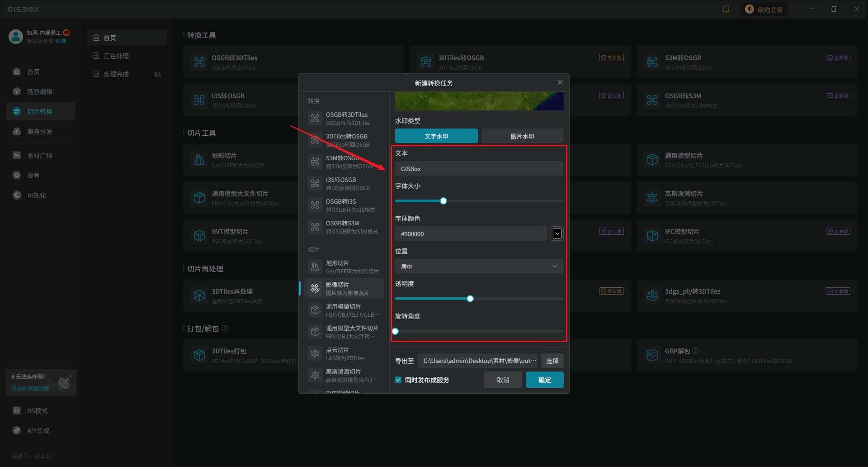Click the API集成 sidebar icon

pyautogui.click(x=17, y=431)
